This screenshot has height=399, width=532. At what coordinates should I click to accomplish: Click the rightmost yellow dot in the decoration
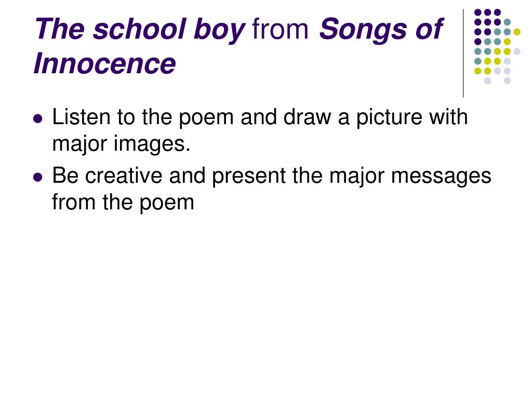(x=517, y=32)
